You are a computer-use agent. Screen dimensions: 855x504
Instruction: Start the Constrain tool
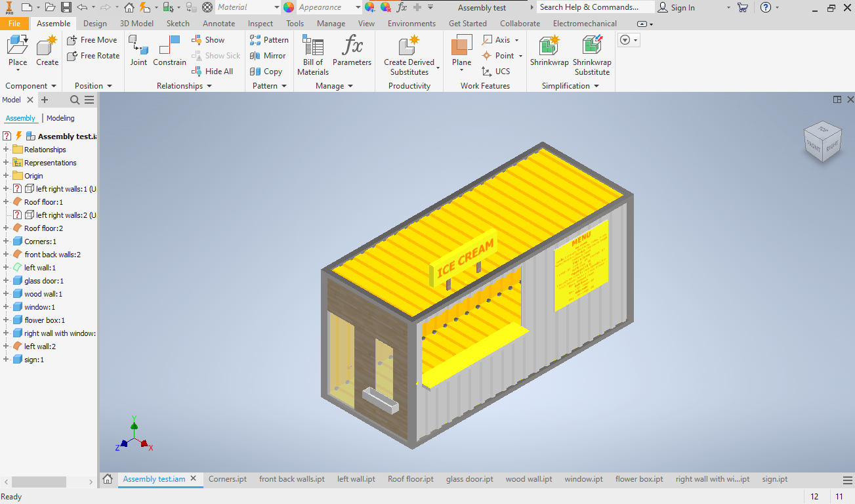coord(170,52)
